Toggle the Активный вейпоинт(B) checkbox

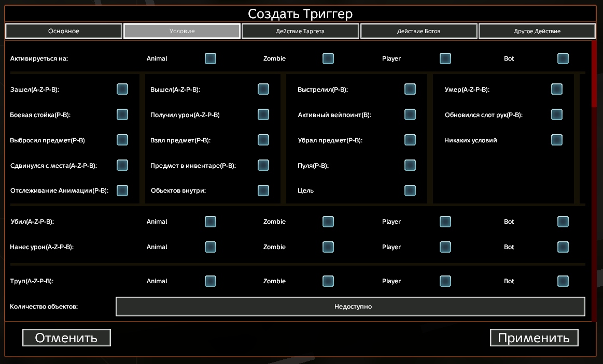410,114
